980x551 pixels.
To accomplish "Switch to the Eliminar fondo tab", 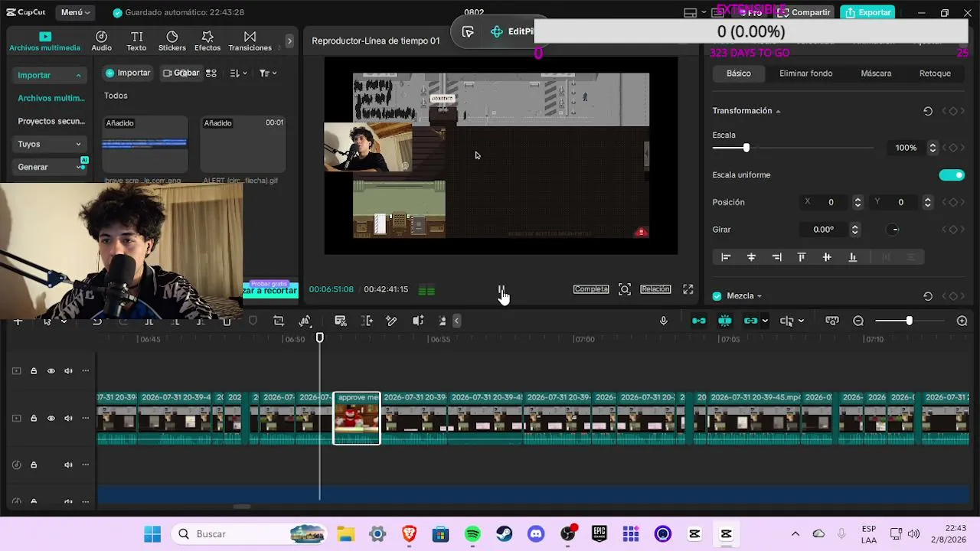I will click(x=805, y=73).
